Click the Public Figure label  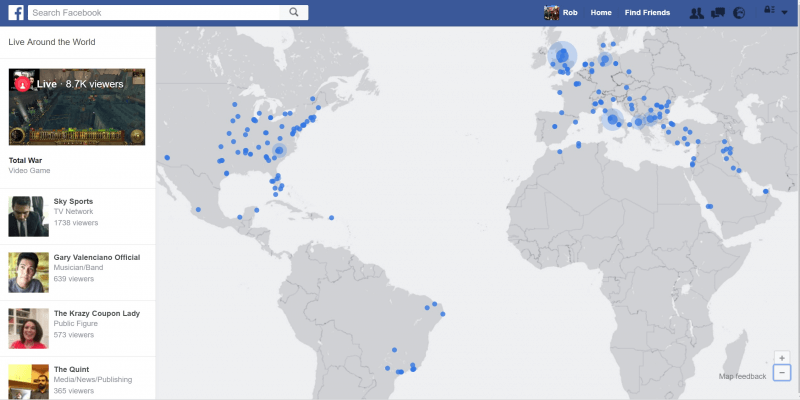76,324
